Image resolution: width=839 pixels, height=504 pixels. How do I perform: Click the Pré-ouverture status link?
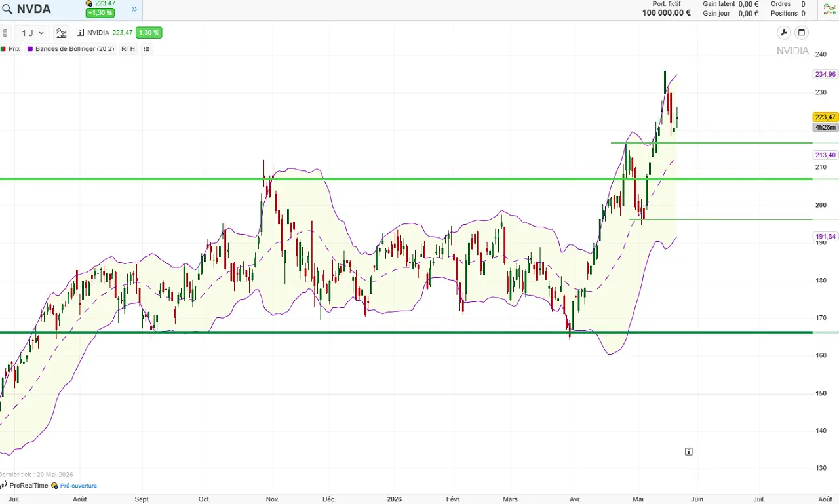pos(79,486)
